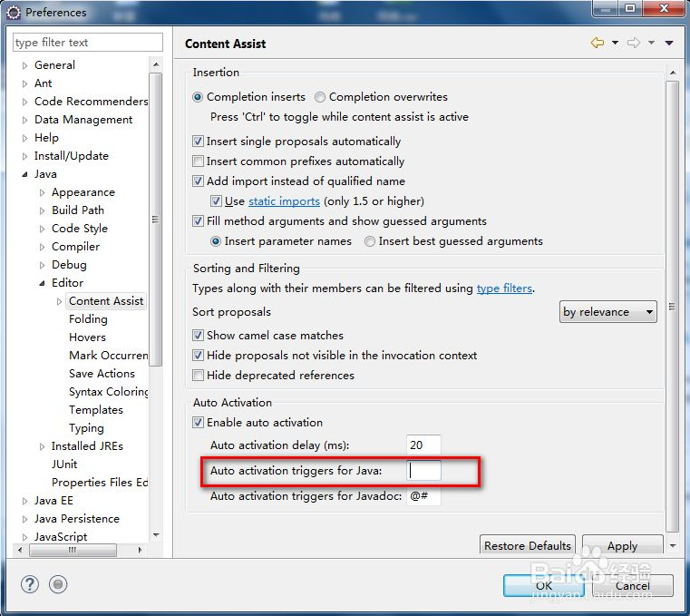Enable Hide deprecated references
This screenshot has height=616, width=690.
coord(198,376)
